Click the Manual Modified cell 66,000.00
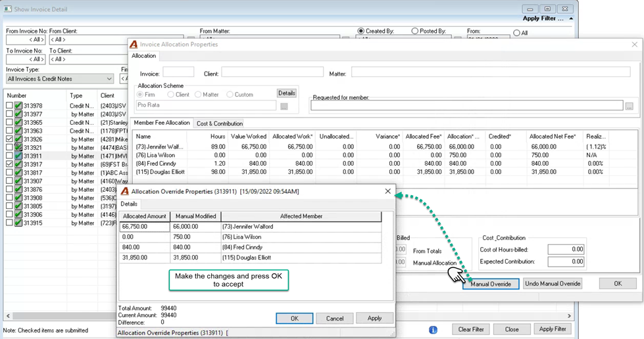Screen dimensions: 644x339 (x=195, y=227)
